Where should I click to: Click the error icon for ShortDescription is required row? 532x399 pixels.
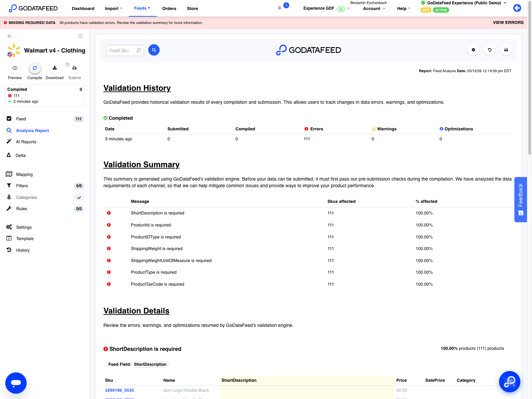pos(109,213)
